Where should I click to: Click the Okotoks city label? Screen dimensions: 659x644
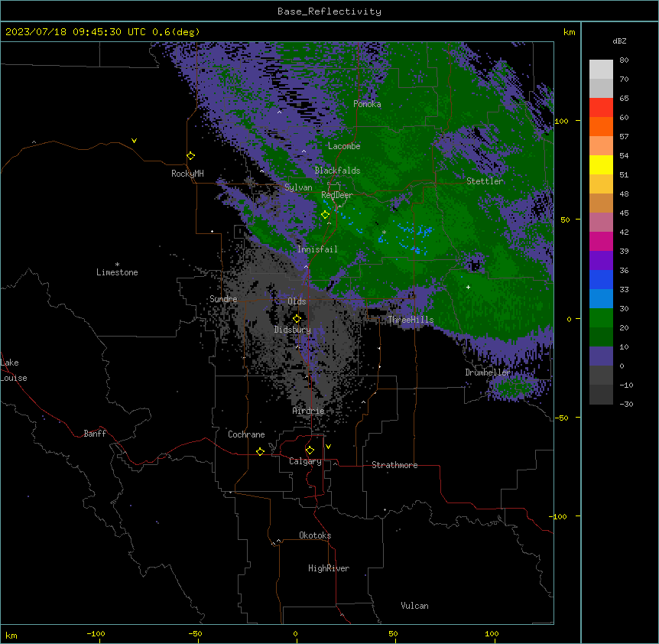tap(315, 535)
